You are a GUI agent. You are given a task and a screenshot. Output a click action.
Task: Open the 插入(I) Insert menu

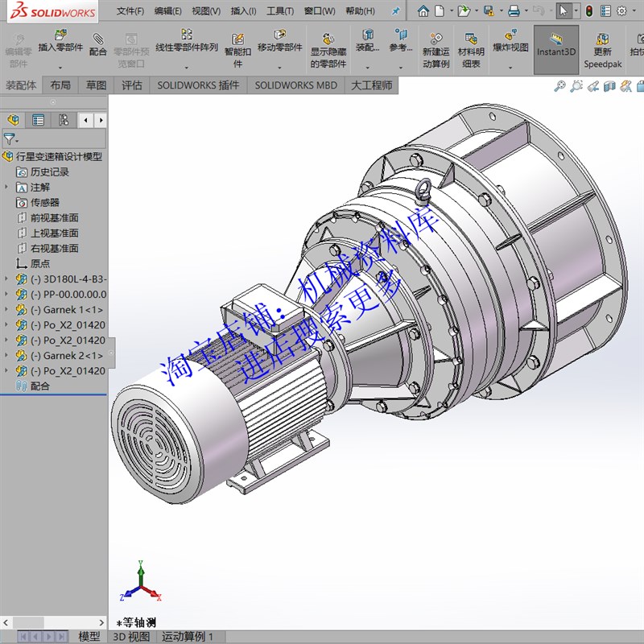click(x=244, y=11)
